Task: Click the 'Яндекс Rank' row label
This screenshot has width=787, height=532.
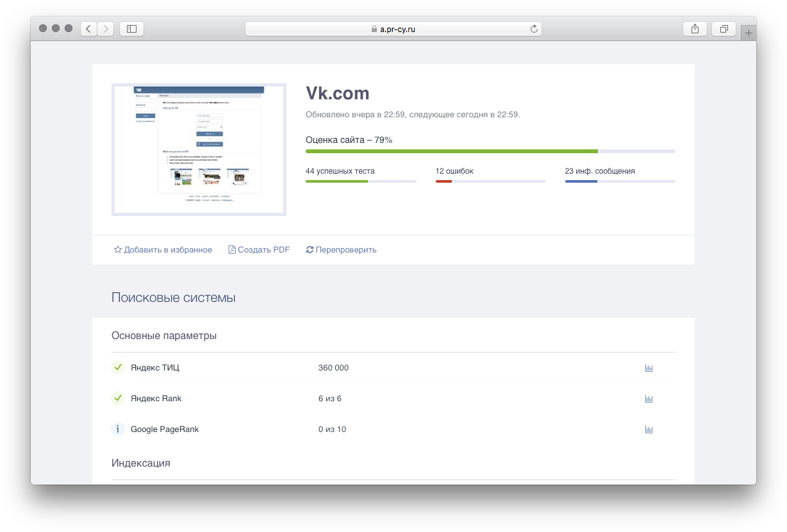Action: [x=156, y=399]
